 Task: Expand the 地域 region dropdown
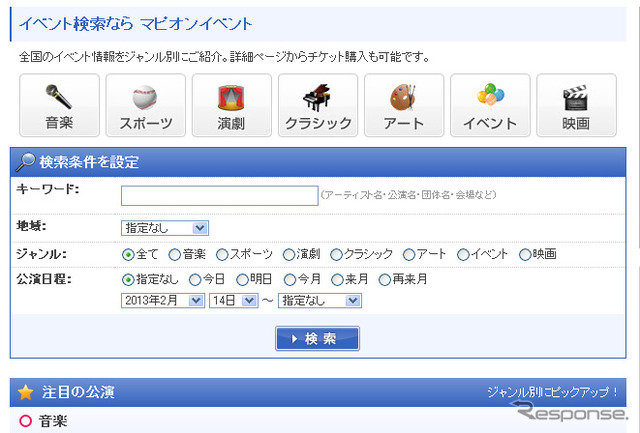(x=164, y=228)
